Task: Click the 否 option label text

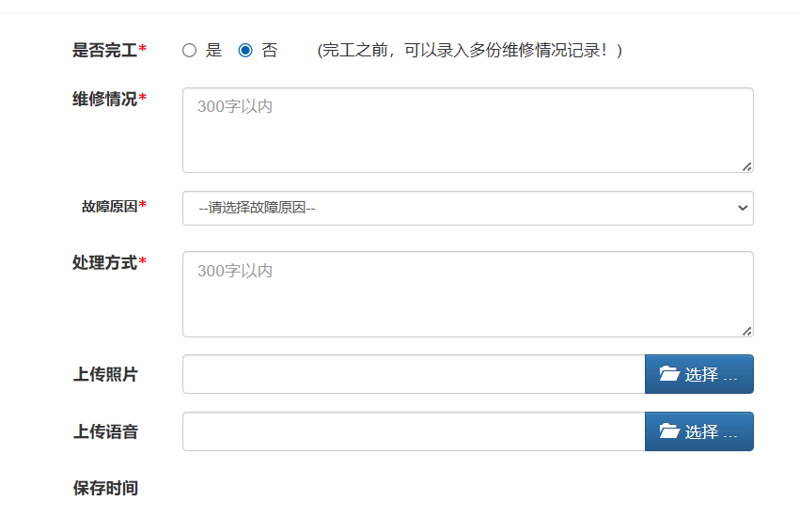Action: click(x=270, y=51)
